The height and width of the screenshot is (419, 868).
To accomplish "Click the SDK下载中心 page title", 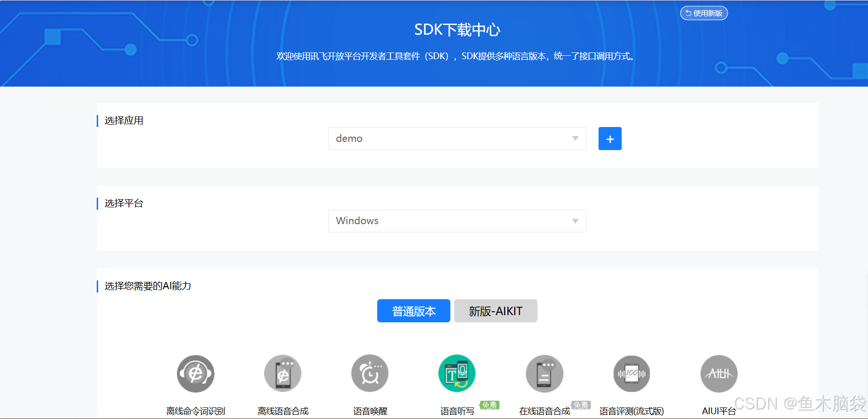I will click(x=457, y=30).
